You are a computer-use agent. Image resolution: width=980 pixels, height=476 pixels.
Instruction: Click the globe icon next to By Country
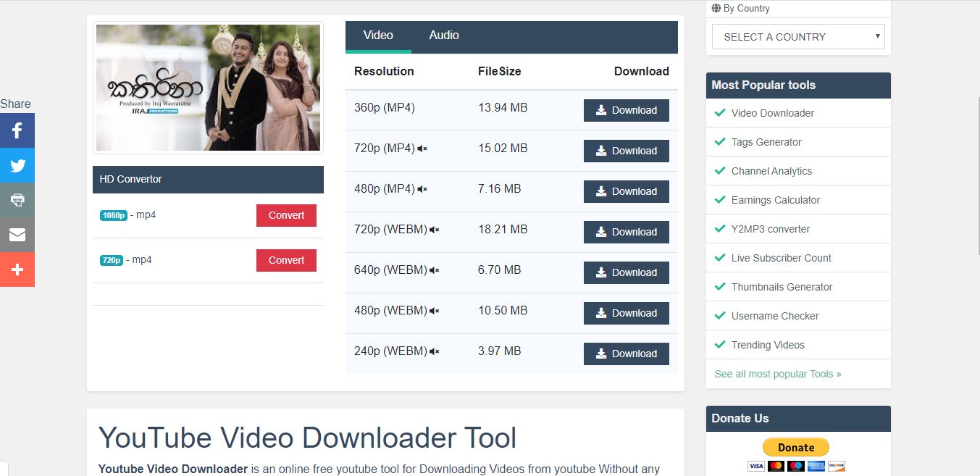pos(716,9)
